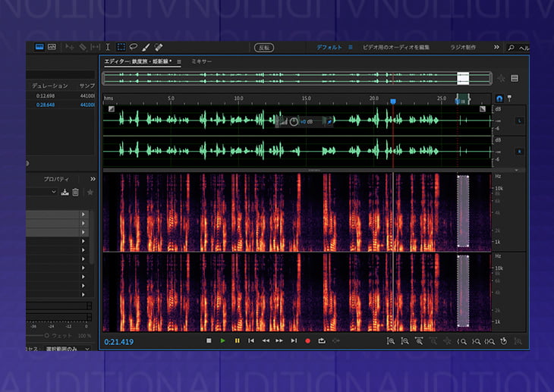Pick the Spot Healing Brush tool

159,47
